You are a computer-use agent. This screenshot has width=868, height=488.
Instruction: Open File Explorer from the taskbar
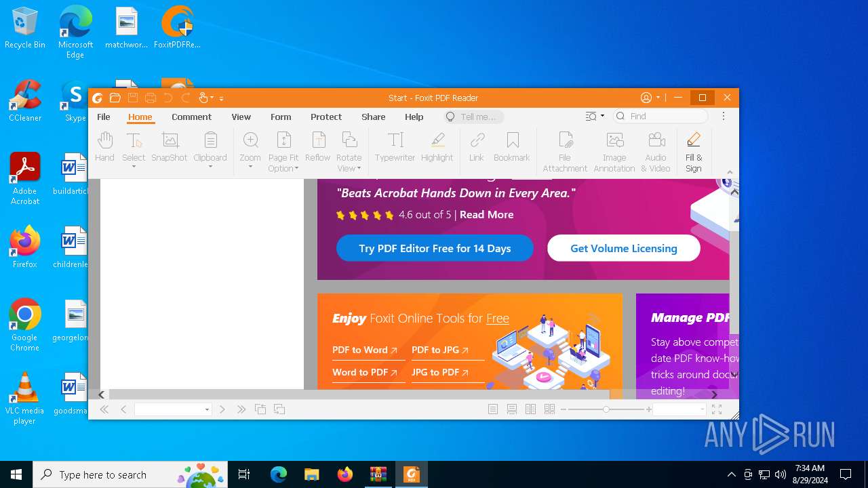point(311,474)
